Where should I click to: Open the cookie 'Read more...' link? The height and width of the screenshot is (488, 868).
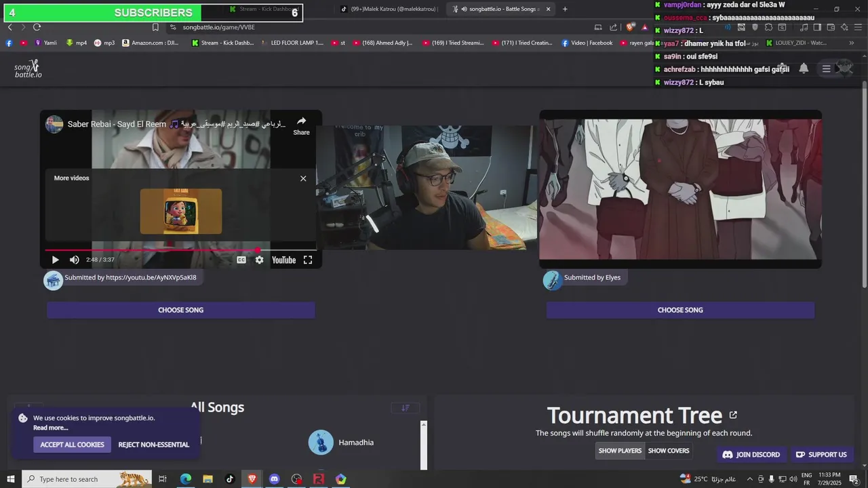(x=51, y=428)
